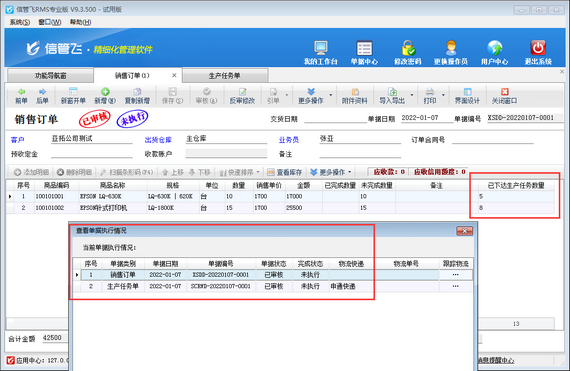Click 查看库存 button
The height and width of the screenshot is (371, 570).
coord(285,172)
